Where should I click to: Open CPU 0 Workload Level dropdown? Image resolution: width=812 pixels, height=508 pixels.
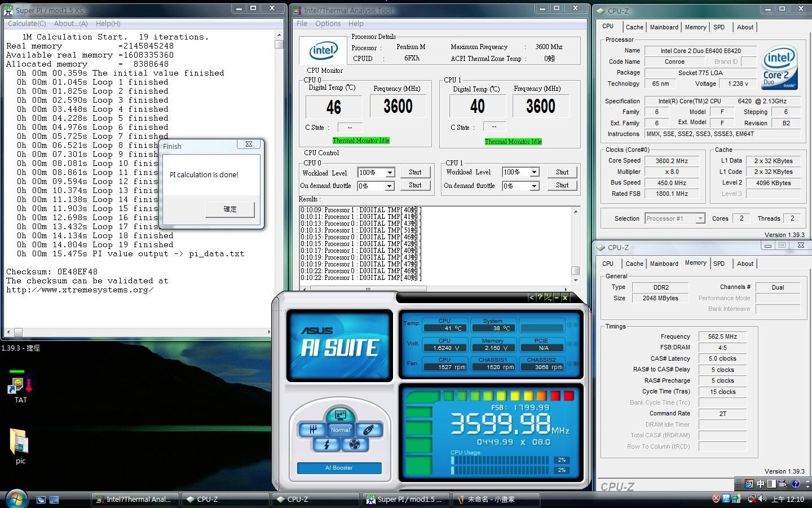[x=390, y=172]
